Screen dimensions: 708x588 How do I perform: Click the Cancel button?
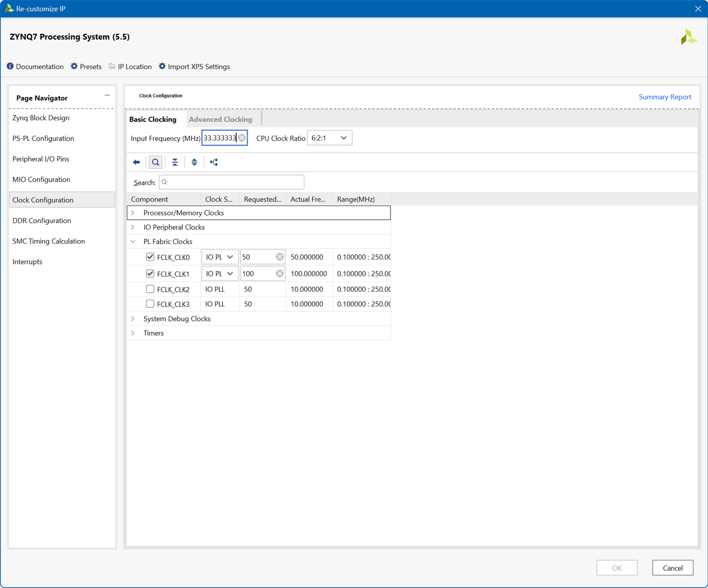pos(673,568)
